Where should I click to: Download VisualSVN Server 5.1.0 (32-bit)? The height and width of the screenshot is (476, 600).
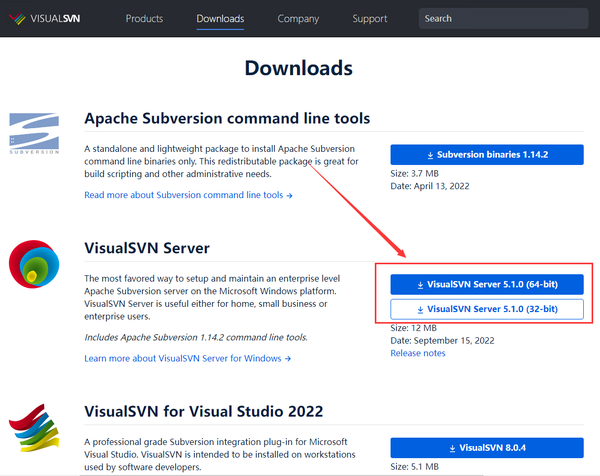pyautogui.click(x=487, y=309)
